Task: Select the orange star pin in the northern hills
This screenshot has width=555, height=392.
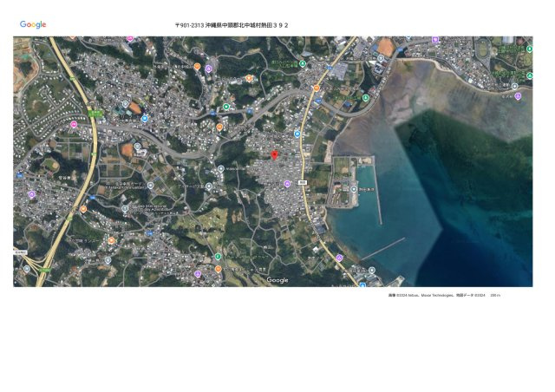Action: tap(249, 78)
